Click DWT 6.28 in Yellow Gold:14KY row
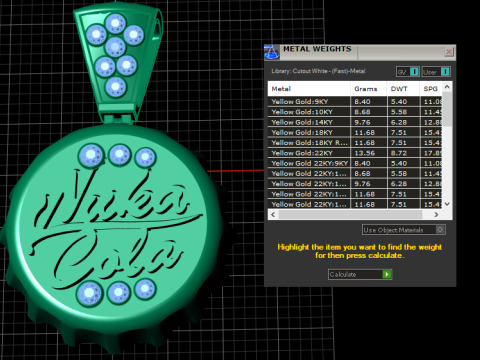The image size is (480, 360). (x=399, y=122)
